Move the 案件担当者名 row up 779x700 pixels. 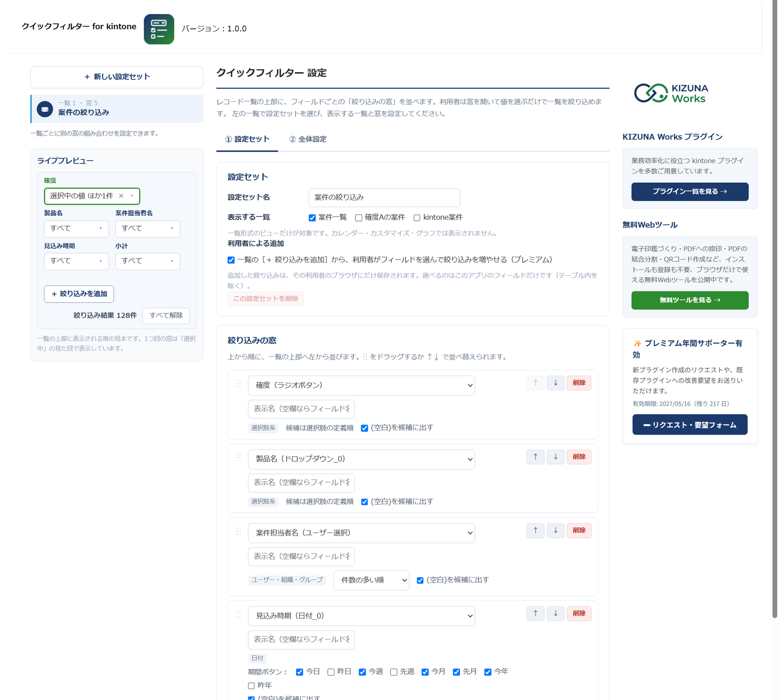[536, 530]
